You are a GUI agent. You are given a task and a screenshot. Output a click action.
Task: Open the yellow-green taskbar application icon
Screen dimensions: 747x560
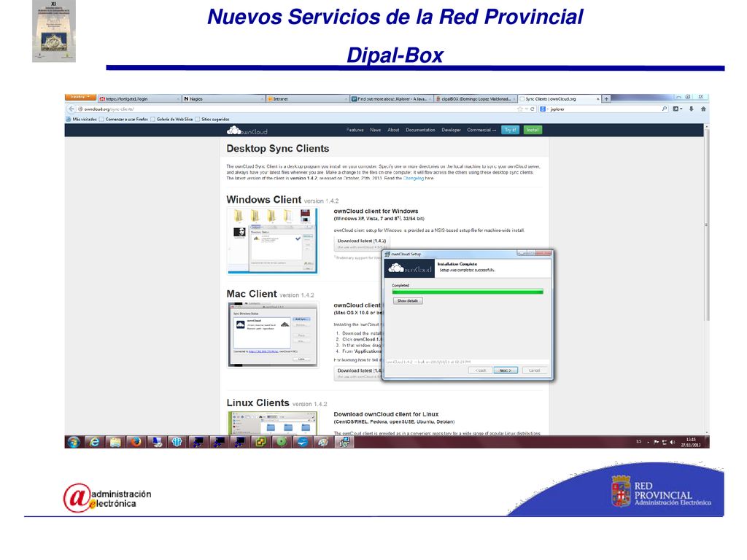pyautogui.click(x=260, y=442)
